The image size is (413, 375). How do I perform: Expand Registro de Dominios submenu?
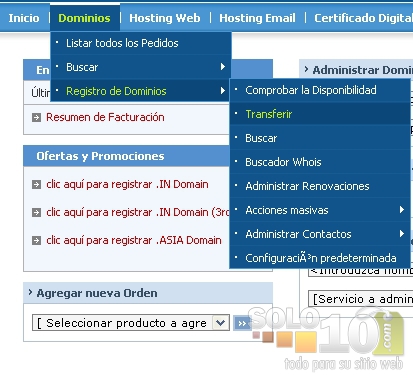point(141,91)
